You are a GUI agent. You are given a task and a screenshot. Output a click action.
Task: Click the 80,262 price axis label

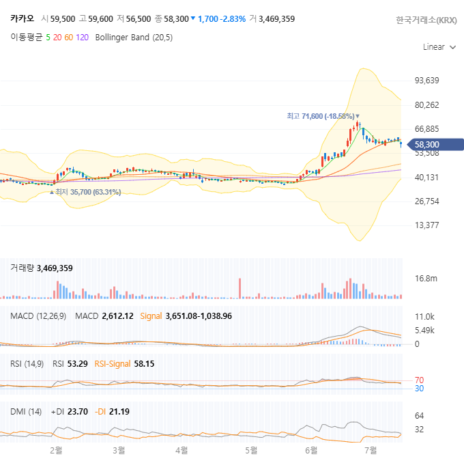pyautogui.click(x=426, y=105)
